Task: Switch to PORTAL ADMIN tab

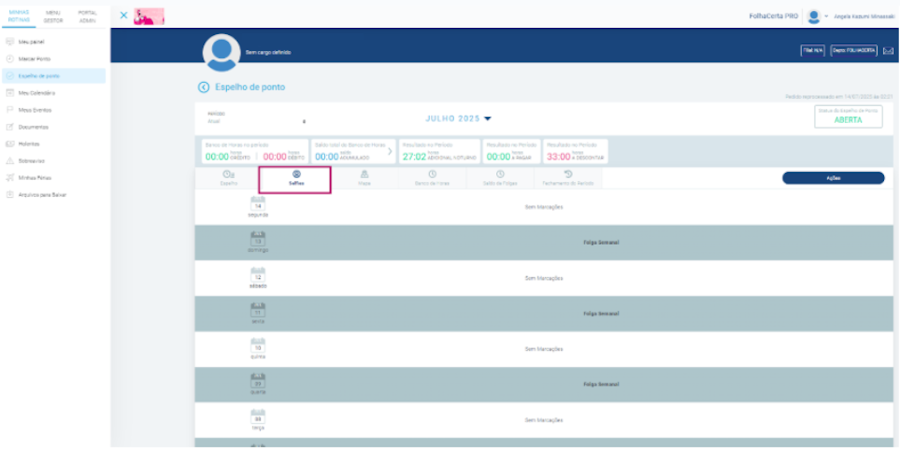Action: [88, 16]
